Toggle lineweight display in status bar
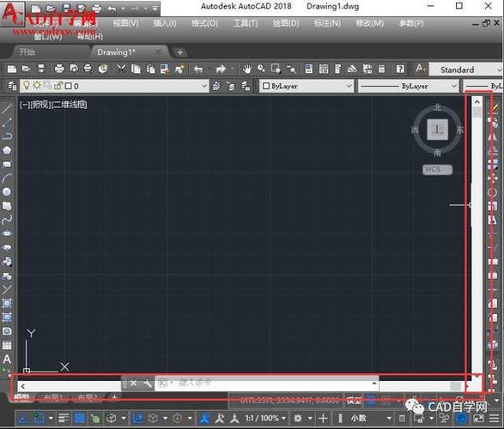504x429 pixels. click(64, 418)
